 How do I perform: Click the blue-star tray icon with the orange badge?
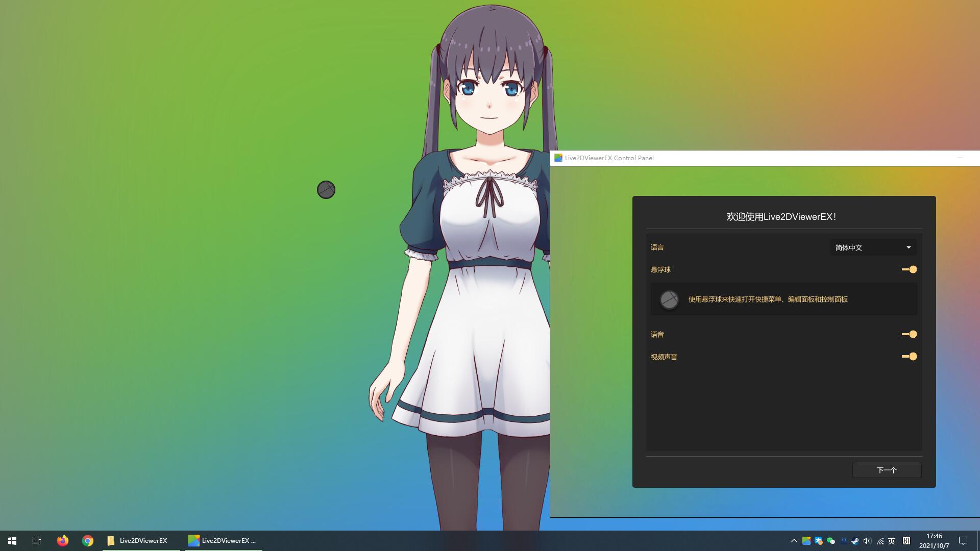click(819, 541)
